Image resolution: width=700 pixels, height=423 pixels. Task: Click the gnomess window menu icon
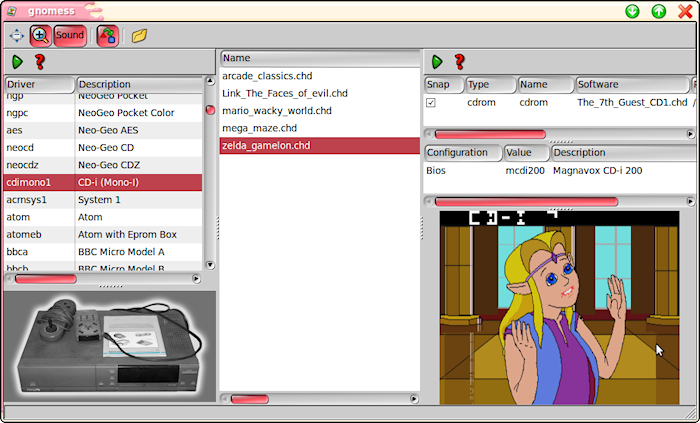(x=12, y=11)
